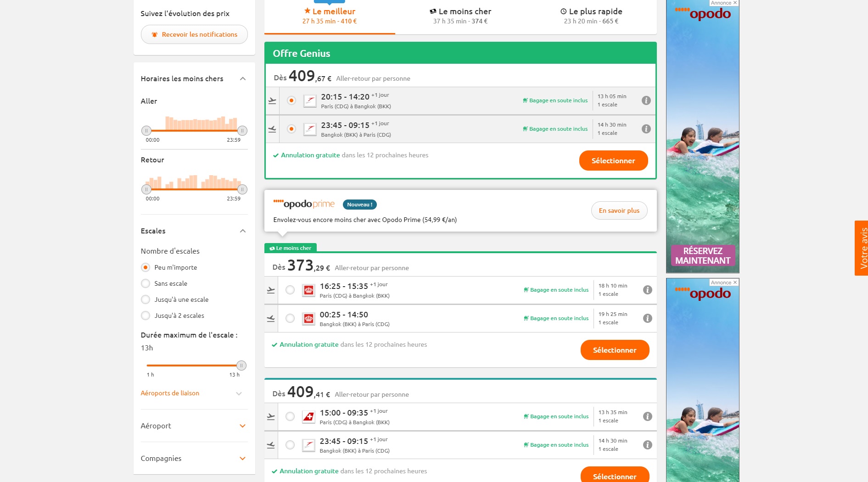868x482 pixels.
Task: Click airline logo of 16:25 departure flight
Action: (308, 290)
